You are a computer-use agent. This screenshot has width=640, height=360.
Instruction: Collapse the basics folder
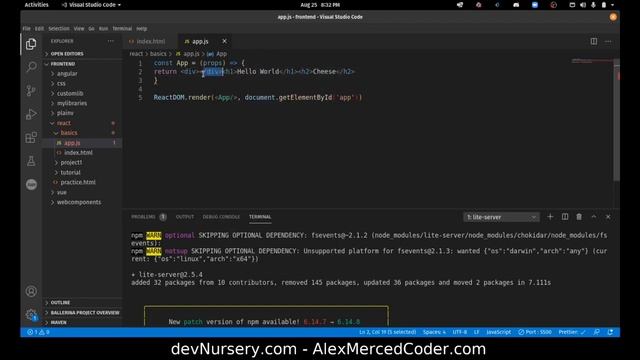point(82,133)
